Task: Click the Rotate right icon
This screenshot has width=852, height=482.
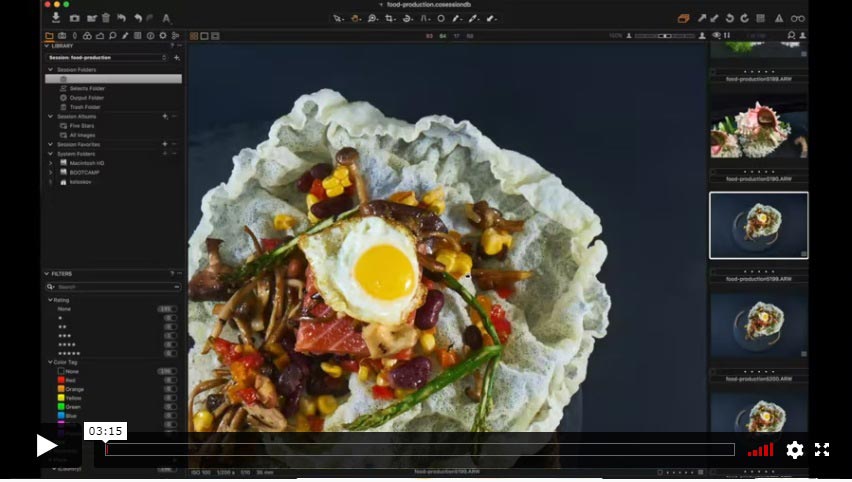Action: [744, 18]
